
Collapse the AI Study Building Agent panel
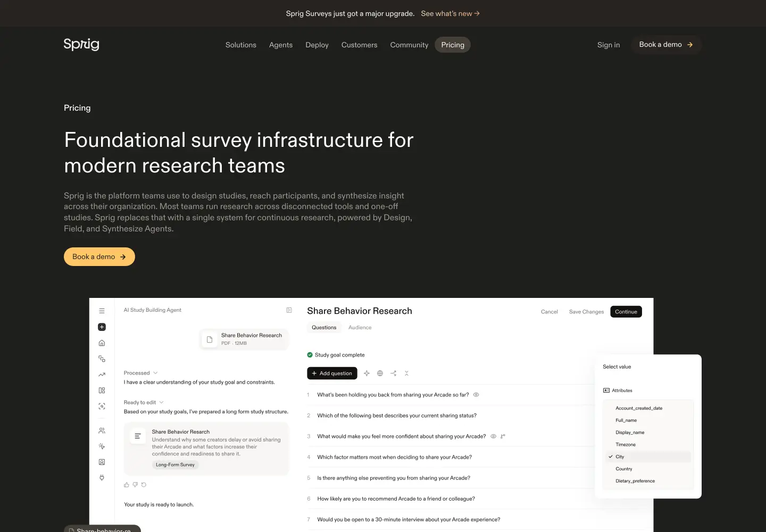coord(289,310)
